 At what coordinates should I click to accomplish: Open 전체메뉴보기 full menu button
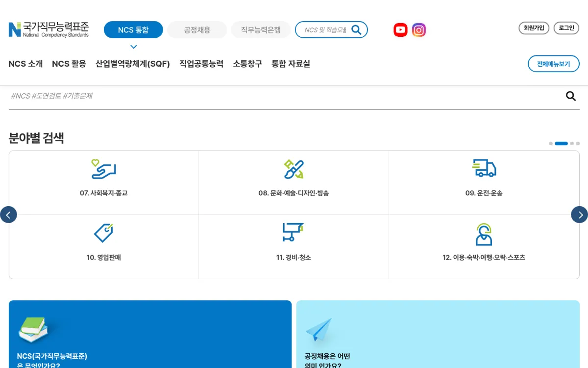(x=554, y=64)
